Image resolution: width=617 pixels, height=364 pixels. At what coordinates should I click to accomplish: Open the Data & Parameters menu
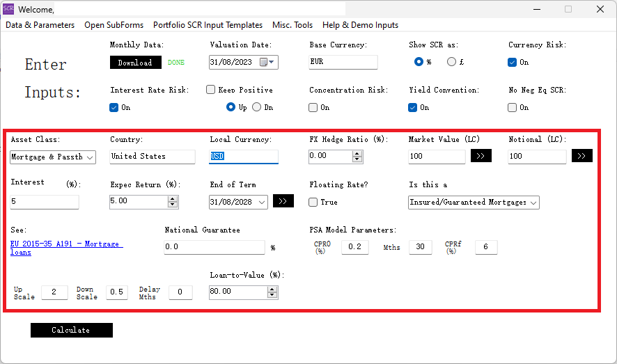coord(40,25)
